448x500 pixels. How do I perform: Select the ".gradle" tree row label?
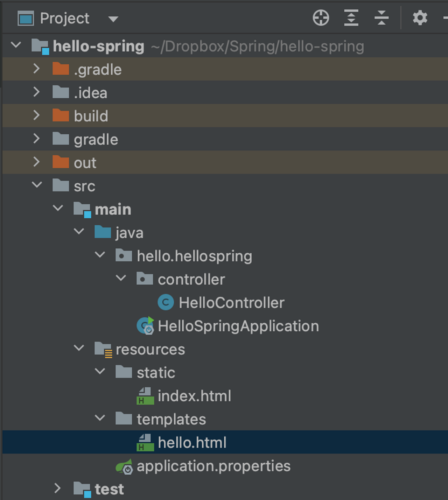pyautogui.click(x=98, y=70)
